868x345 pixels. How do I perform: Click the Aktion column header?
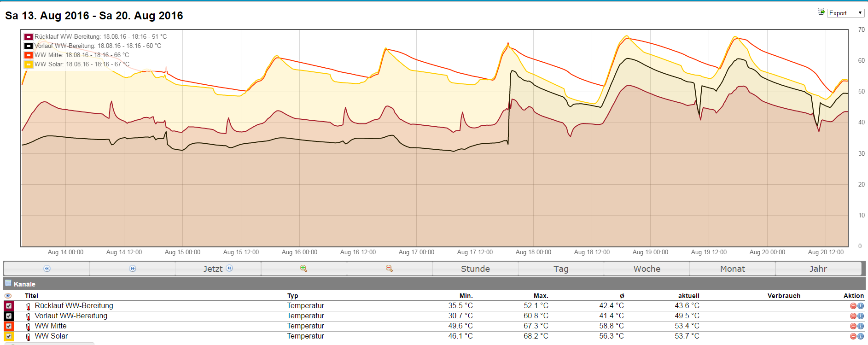click(854, 296)
